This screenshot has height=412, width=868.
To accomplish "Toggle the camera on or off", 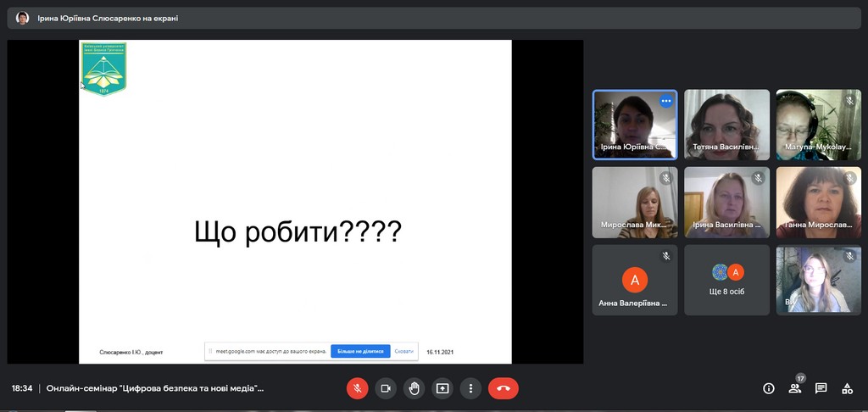I will click(x=386, y=388).
